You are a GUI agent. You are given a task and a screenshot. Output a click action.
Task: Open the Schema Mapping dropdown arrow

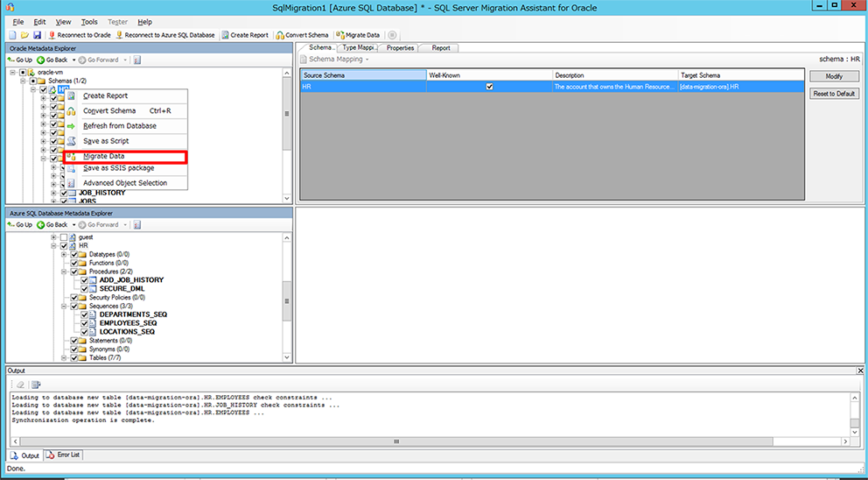coord(367,60)
